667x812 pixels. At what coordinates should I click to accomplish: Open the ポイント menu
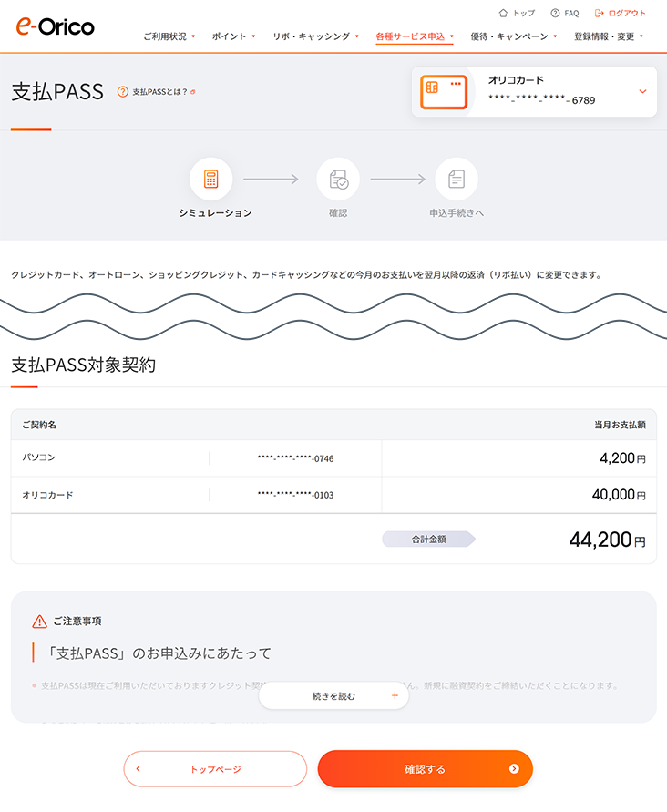pos(233,36)
